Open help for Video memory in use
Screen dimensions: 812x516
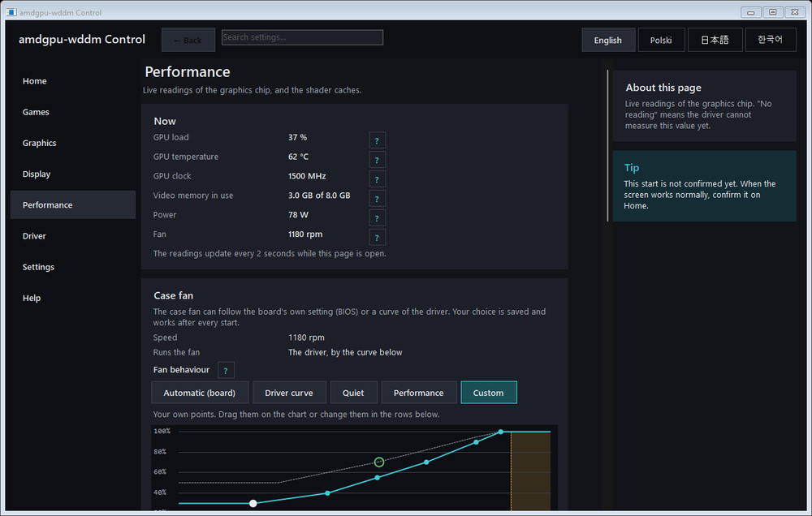377,199
